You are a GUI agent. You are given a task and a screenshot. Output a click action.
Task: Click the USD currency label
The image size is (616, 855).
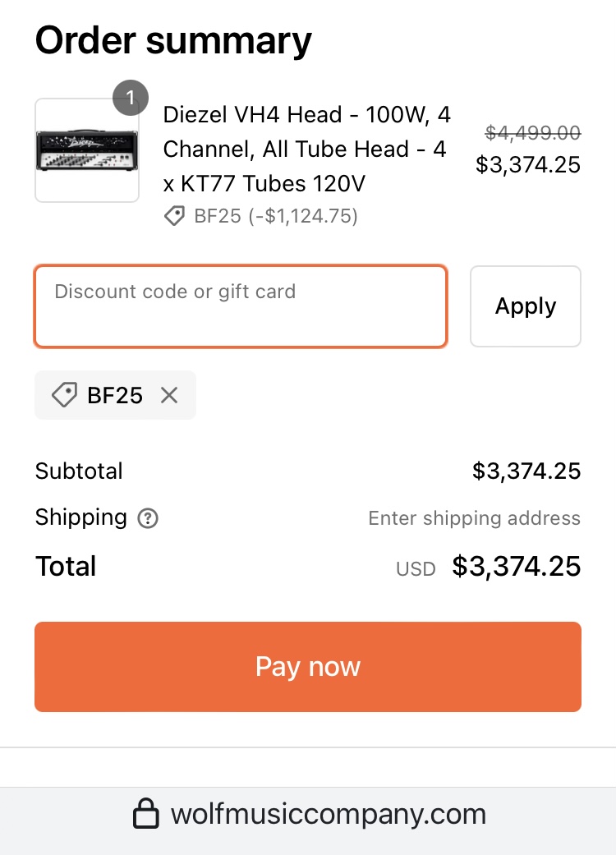coord(416,568)
